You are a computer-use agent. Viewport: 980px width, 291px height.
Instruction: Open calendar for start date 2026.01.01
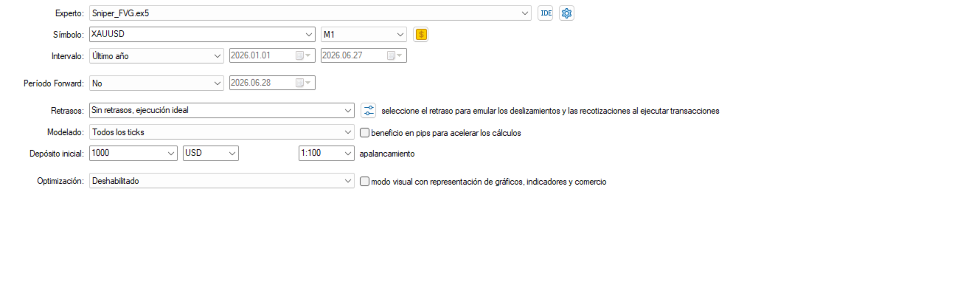coord(299,55)
